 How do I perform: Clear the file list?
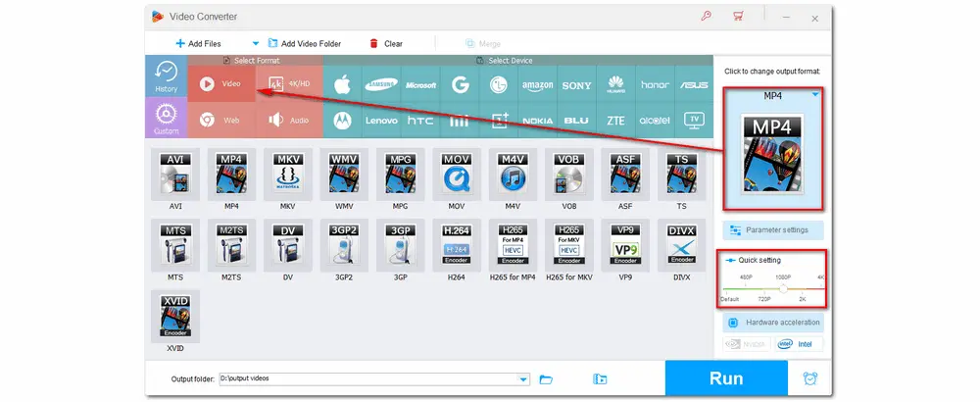pyautogui.click(x=386, y=44)
